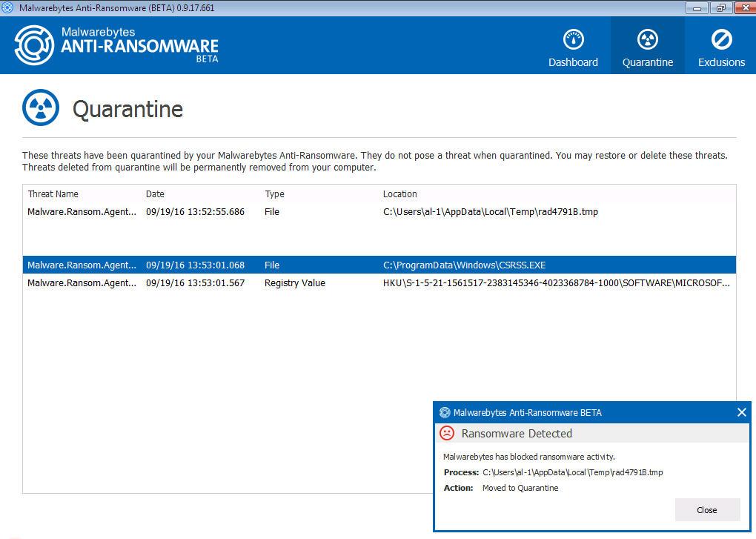
Task: Select the rad4791B.tmp location in the list
Action: click(491, 211)
